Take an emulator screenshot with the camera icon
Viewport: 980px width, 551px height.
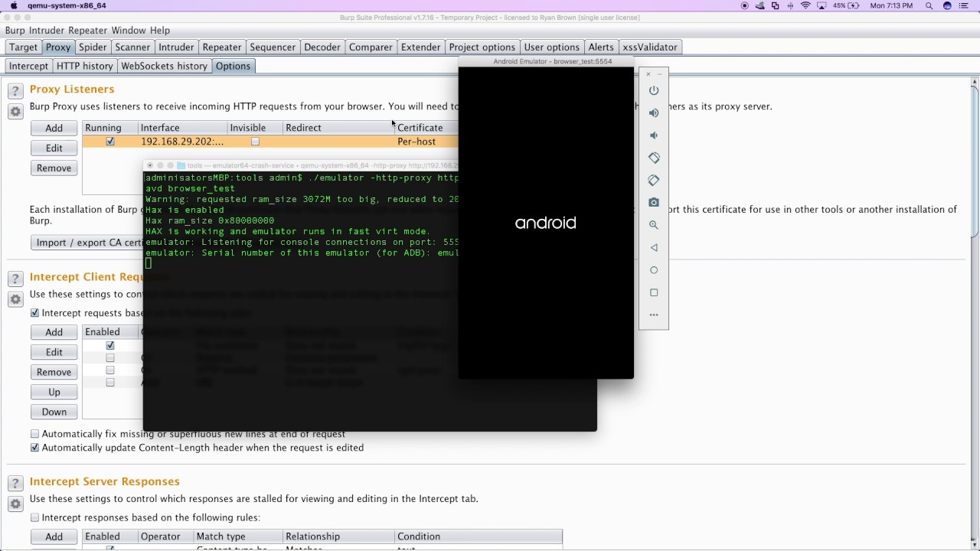[x=654, y=203]
